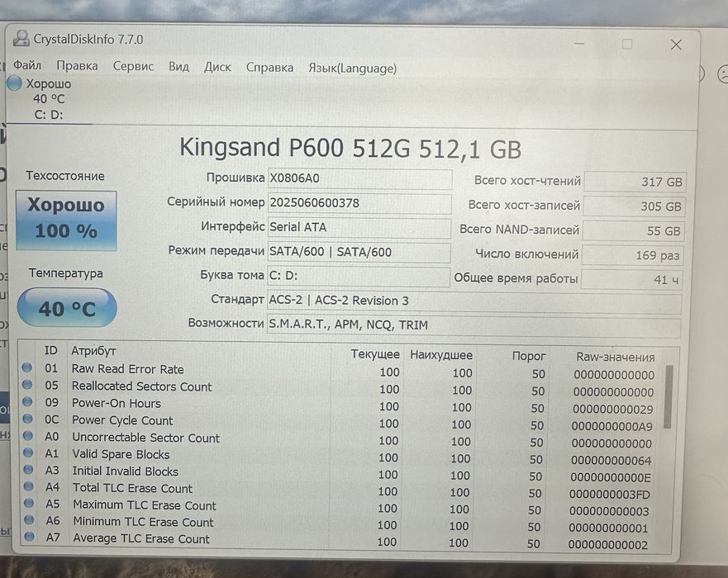Click the status dot for Minimum TLC Erase Count
This screenshot has width=728, height=578.
click(x=29, y=519)
